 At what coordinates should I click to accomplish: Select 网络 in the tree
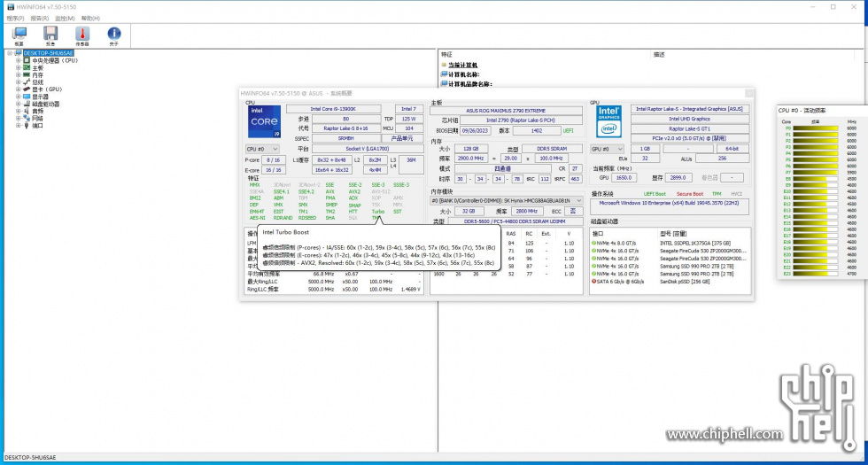(37, 118)
